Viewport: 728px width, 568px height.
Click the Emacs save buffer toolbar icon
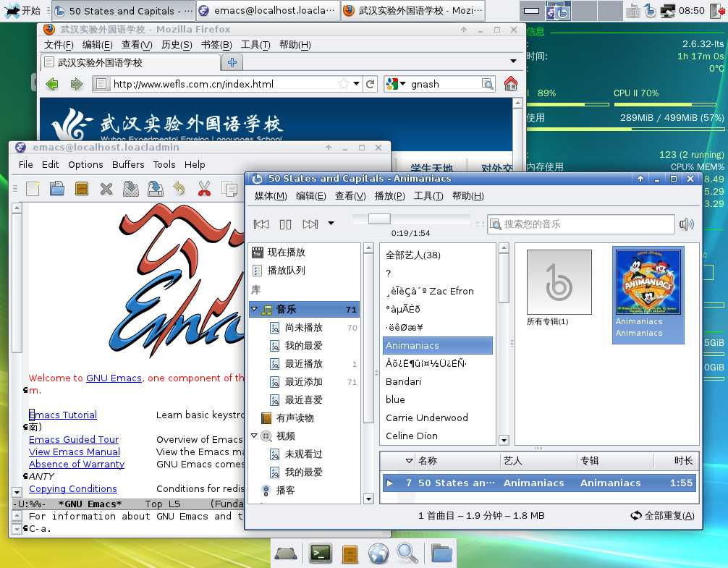(x=131, y=189)
